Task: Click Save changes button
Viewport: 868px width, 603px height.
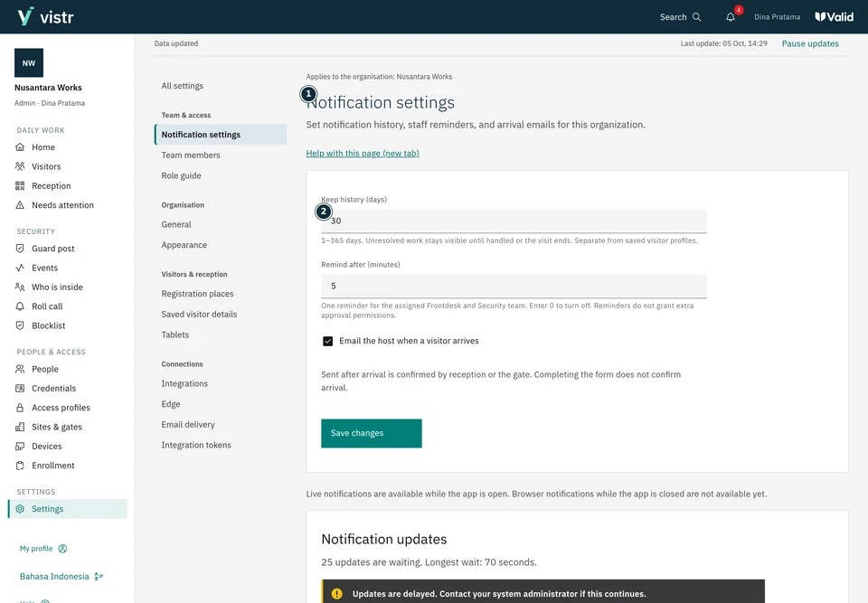Action: coord(372,433)
